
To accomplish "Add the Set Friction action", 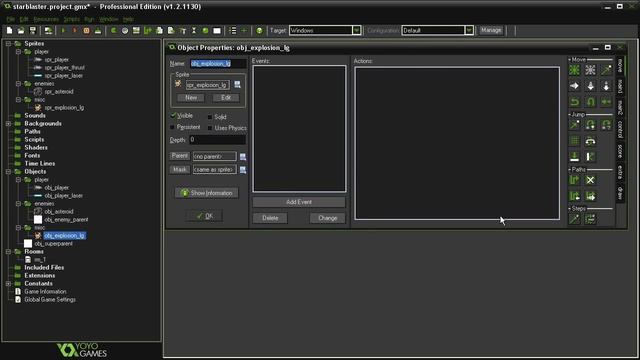I will (606, 102).
